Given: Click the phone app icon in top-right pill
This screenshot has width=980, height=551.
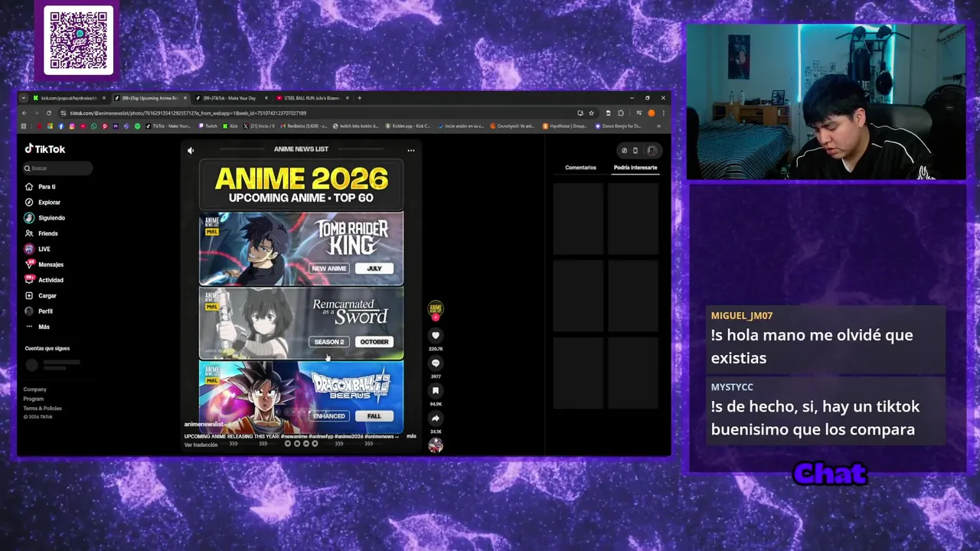Looking at the screenshot, I should 635,151.
